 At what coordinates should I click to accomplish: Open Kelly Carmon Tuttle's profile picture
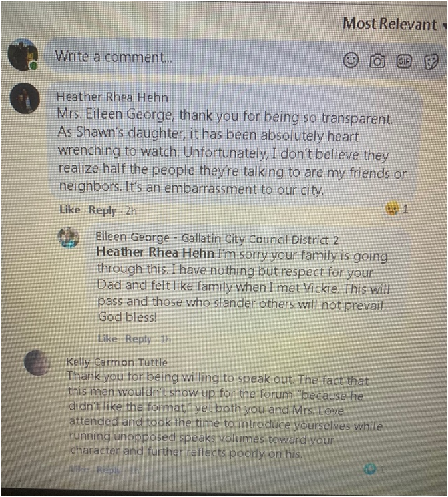click(37, 362)
